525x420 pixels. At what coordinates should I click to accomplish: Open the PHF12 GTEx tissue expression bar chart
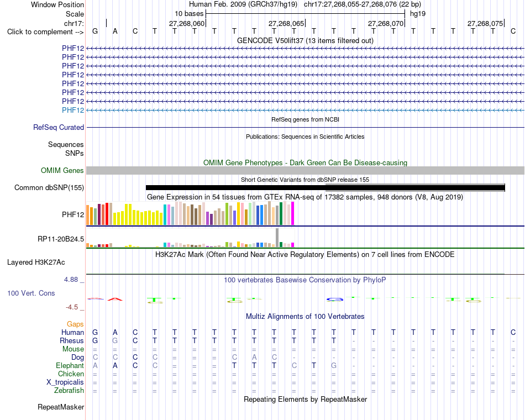190,213
